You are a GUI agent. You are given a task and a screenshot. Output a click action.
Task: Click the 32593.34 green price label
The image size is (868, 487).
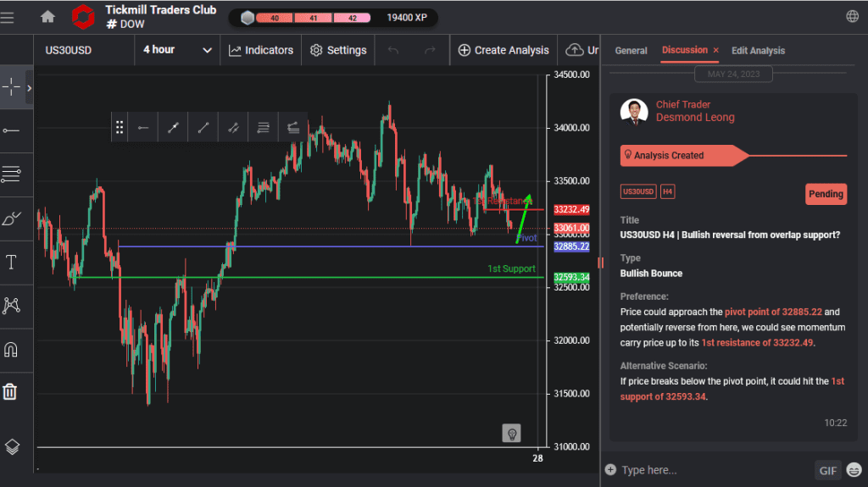571,277
